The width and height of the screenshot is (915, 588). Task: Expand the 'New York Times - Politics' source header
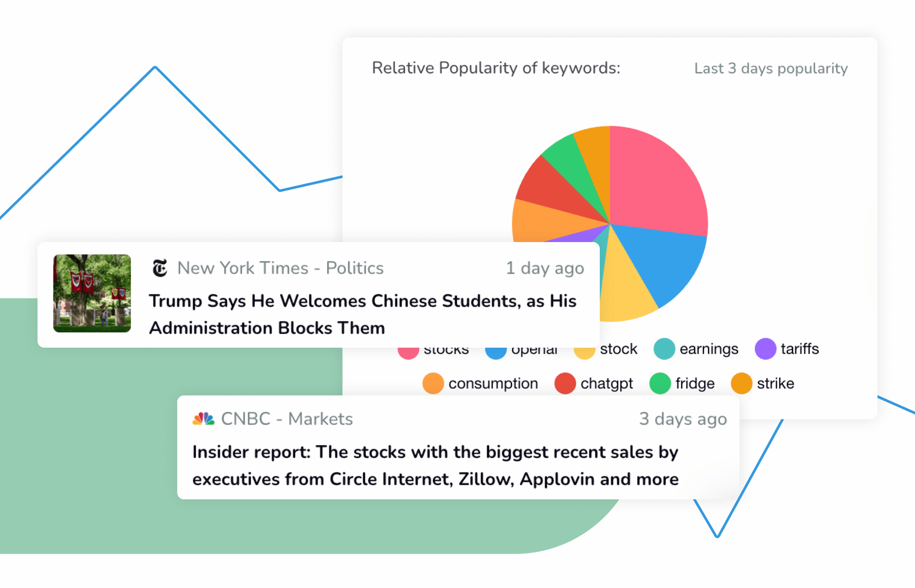pyautogui.click(x=280, y=268)
